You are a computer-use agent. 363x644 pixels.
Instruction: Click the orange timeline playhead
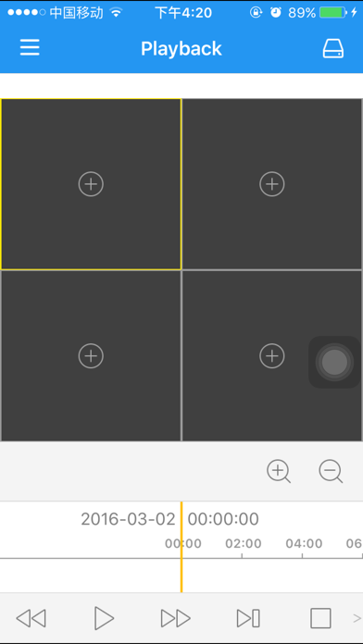tap(181, 547)
